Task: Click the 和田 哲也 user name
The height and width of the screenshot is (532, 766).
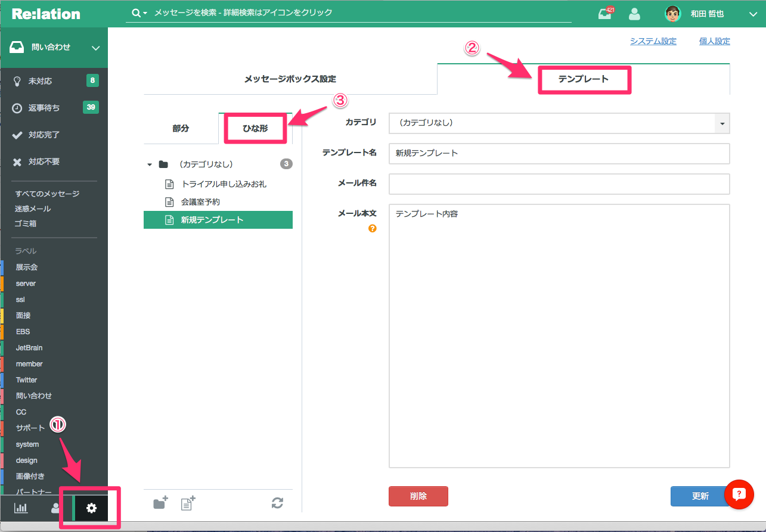Action: click(708, 14)
